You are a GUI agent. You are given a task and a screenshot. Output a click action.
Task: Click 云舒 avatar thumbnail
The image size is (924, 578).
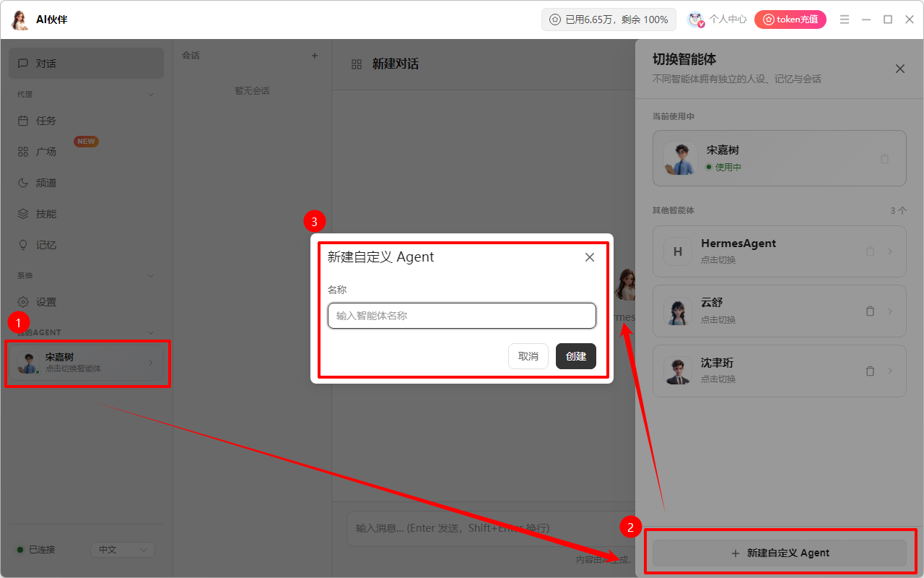click(x=677, y=311)
